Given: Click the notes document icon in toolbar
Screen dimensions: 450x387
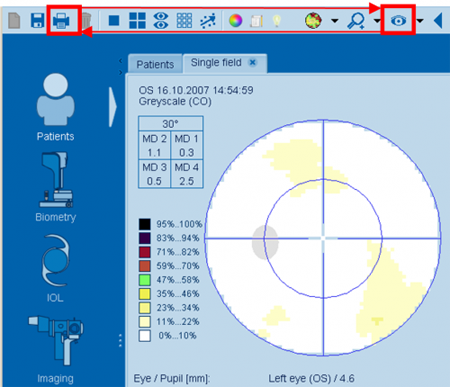Looking at the screenshot, I should [x=256, y=21].
